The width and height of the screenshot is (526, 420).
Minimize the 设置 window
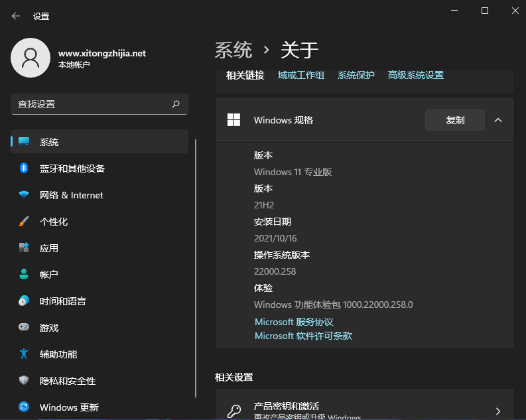click(x=454, y=11)
